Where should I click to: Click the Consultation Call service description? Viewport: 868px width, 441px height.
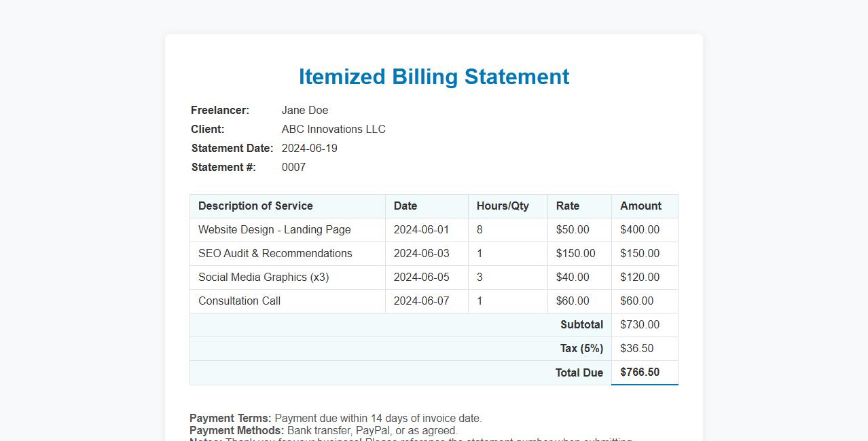238,301
